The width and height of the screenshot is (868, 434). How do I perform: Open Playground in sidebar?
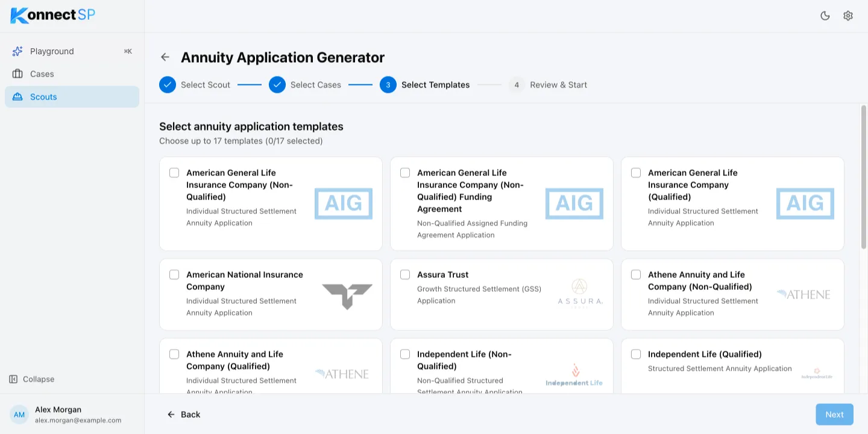(x=72, y=51)
